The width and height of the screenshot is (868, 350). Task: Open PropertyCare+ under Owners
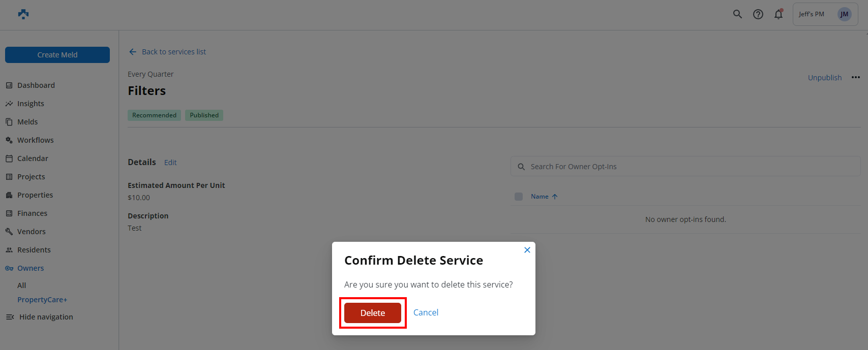(x=42, y=300)
